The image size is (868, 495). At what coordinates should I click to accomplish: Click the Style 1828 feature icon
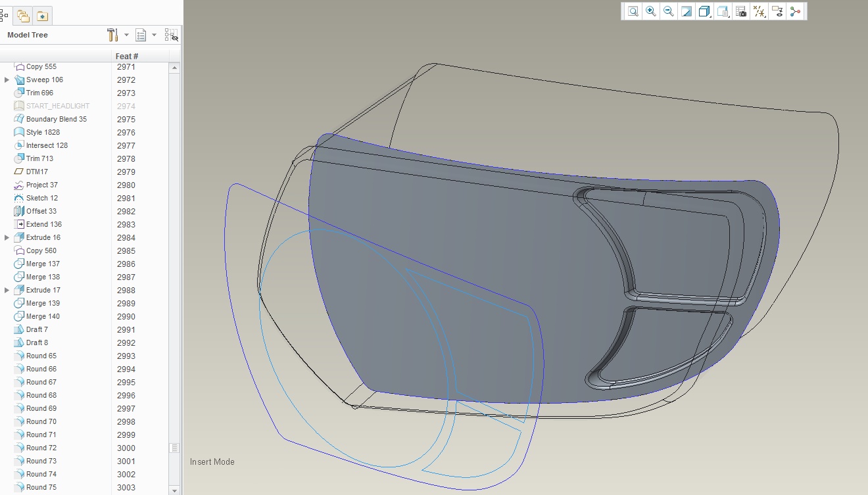click(x=19, y=132)
